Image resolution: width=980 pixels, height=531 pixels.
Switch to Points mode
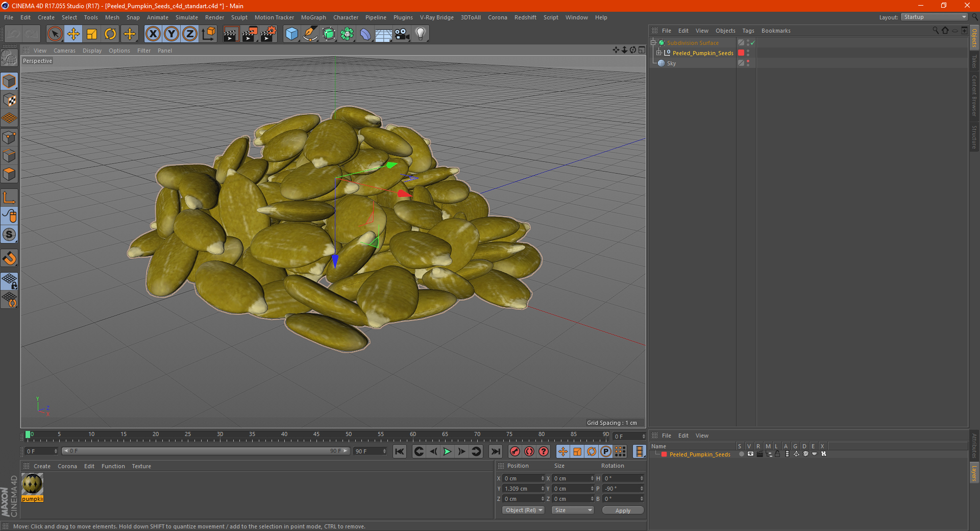(9, 137)
